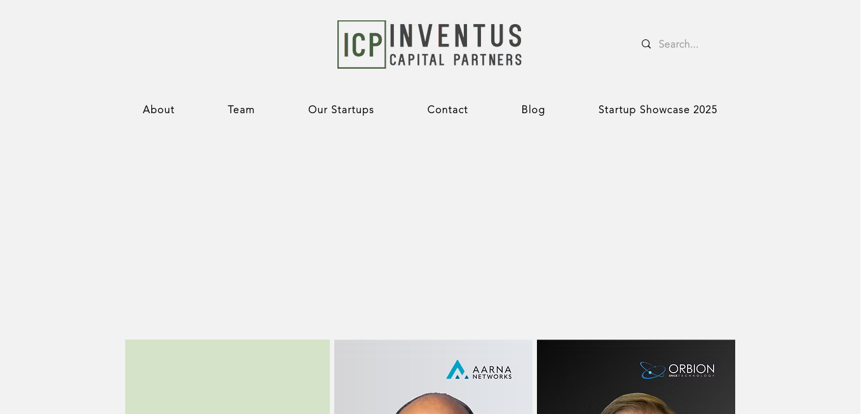Click the INVENTUS word in the logo
868x414 pixels.
456,36
